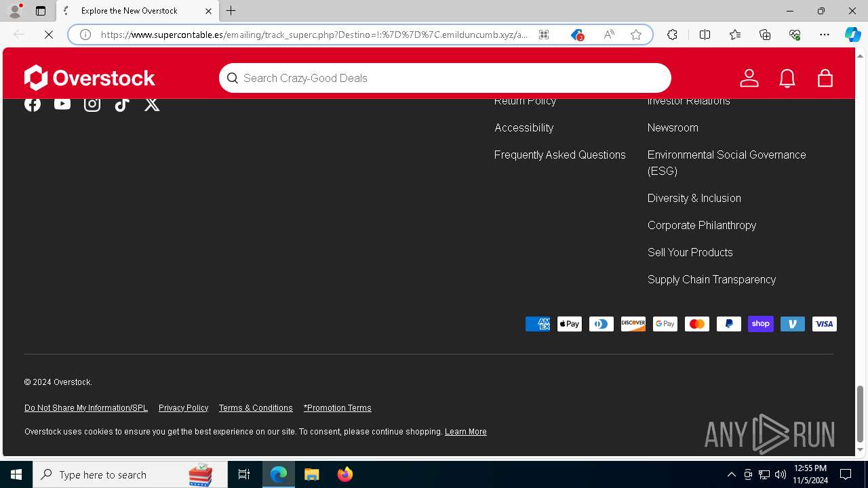Open the Corporate Philanthropy link
This screenshot has height=488, width=868.
(702, 225)
